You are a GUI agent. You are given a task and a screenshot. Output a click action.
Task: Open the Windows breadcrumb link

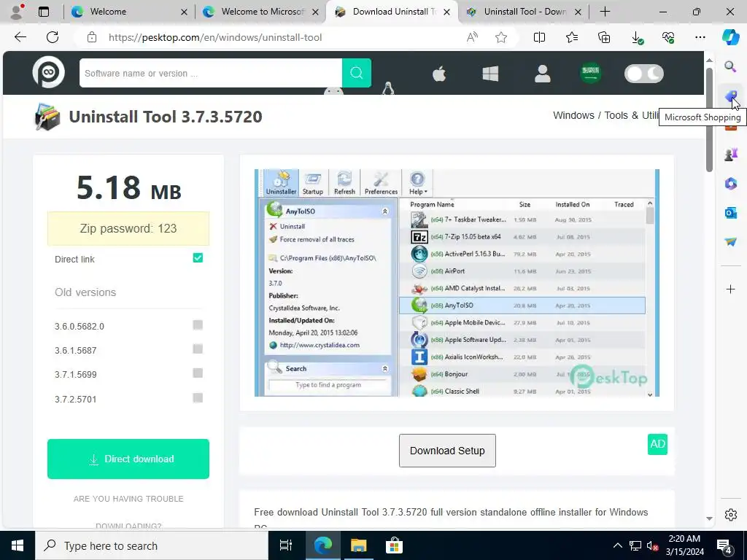pos(573,115)
